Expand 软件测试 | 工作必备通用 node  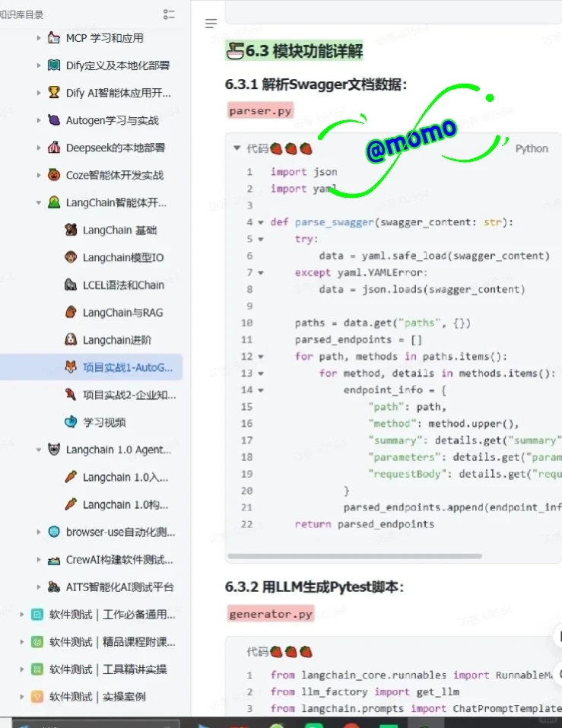click(21, 614)
